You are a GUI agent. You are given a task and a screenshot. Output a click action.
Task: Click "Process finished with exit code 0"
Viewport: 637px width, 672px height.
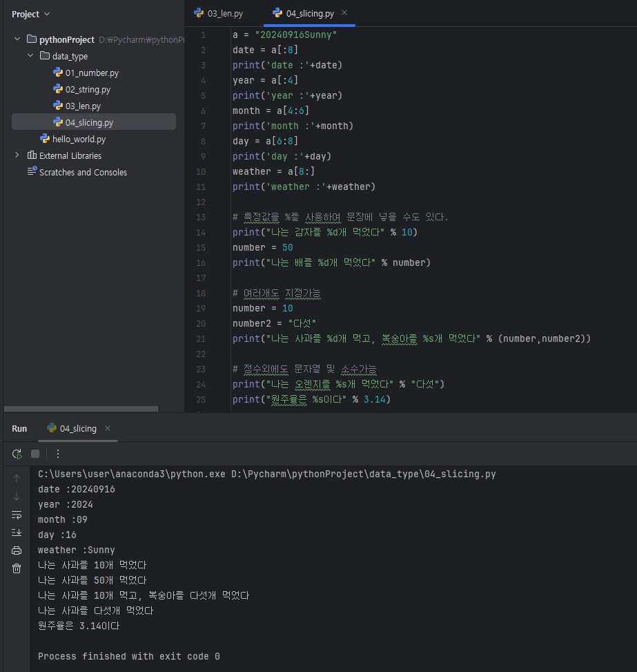[128, 657]
